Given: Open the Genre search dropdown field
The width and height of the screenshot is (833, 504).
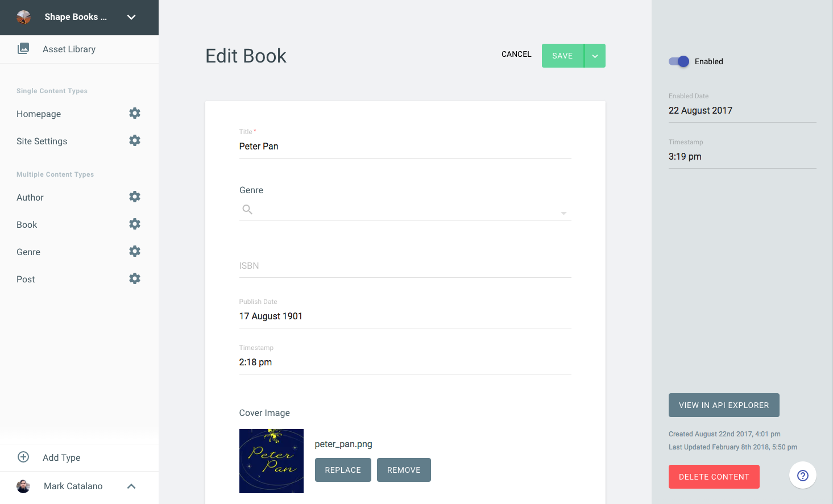Looking at the screenshot, I should [x=405, y=210].
